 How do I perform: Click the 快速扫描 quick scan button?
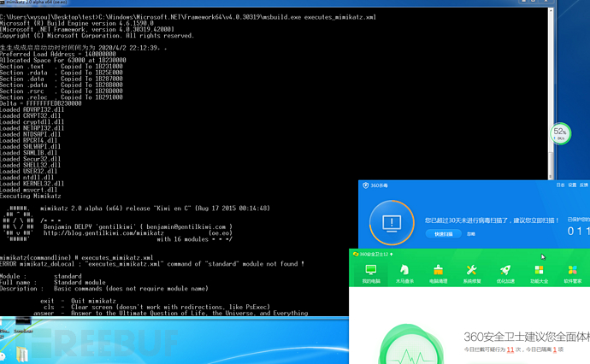[x=443, y=234]
